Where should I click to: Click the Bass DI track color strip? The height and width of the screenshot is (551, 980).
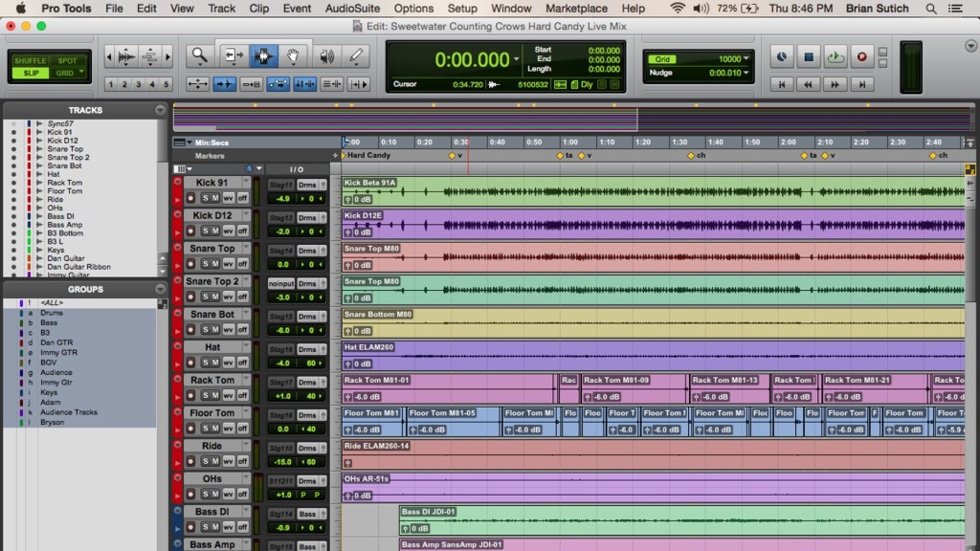coord(177,519)
